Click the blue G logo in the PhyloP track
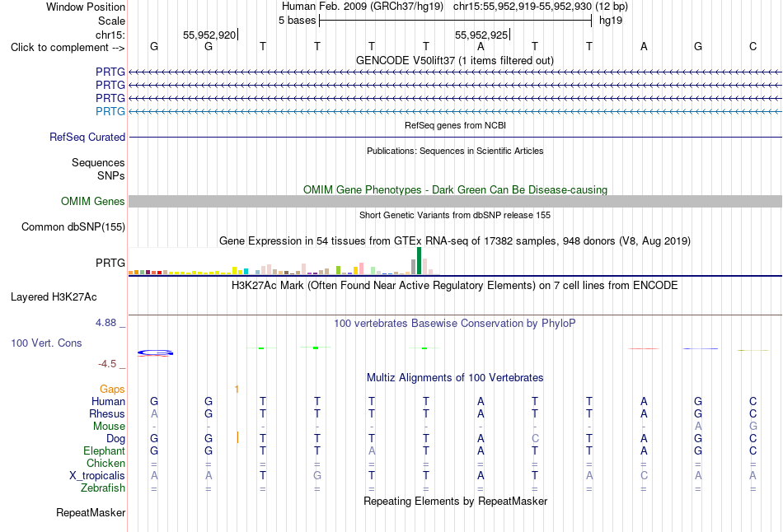 155,353
